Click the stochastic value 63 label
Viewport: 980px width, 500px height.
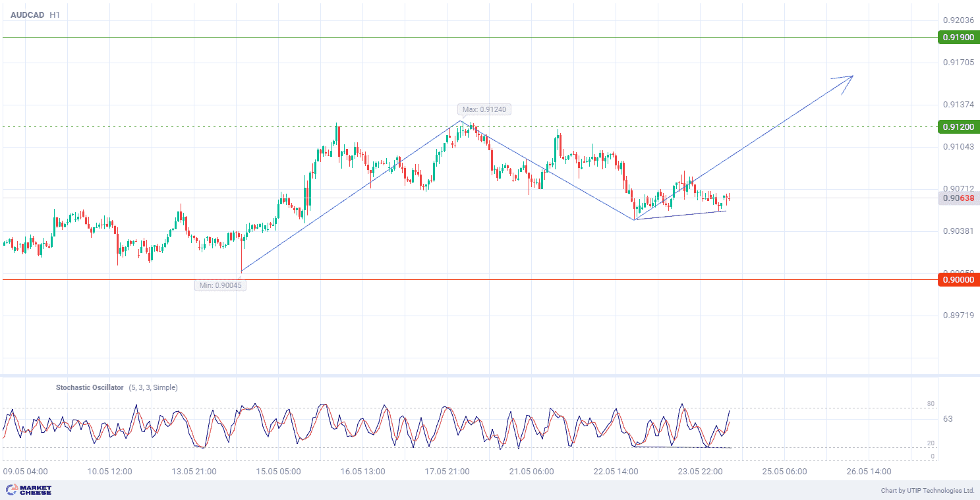click(x=948, y=418)
